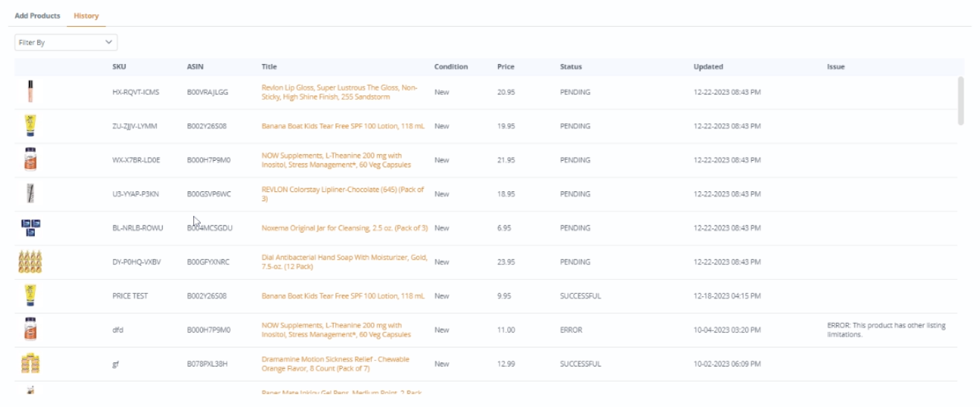This screenshot has height=407, width=980.
Task: Click the ASIN column header
Action: [195, 66]
